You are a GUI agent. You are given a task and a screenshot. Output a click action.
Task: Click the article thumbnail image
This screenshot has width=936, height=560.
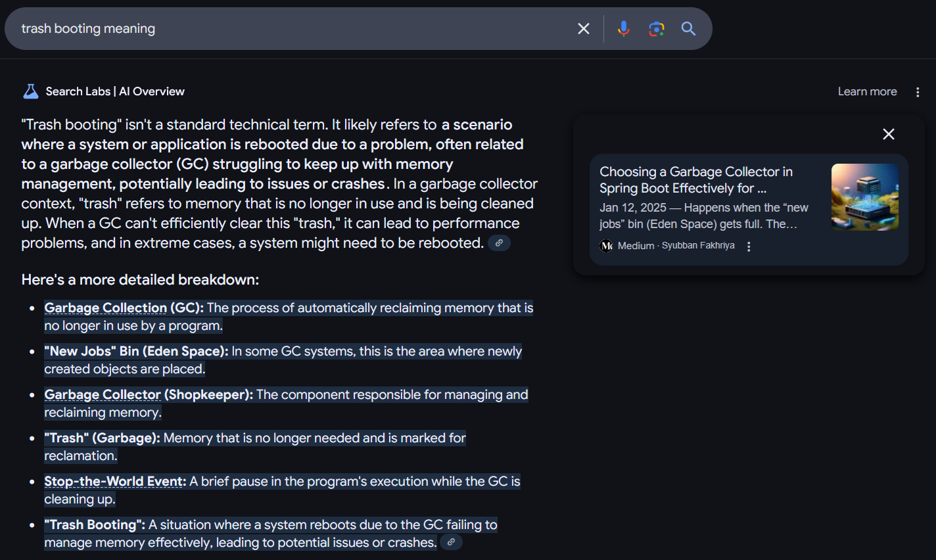(865, 197)
